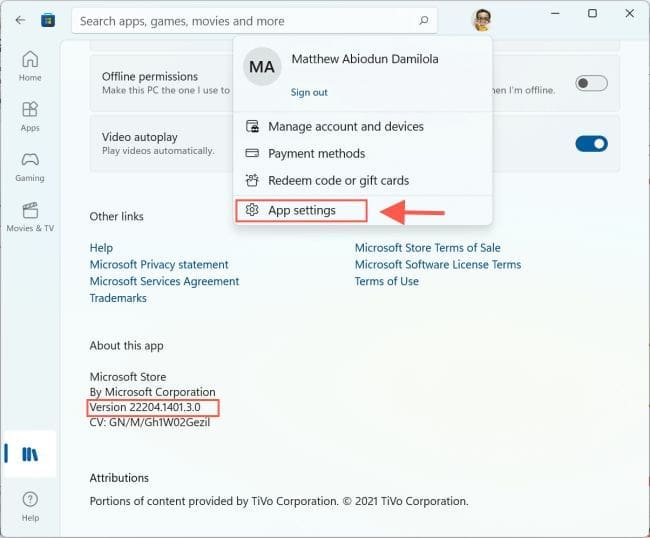Open the Home section in sidebar
Screen dimensions: 650x538
click(x=30, y=65)
